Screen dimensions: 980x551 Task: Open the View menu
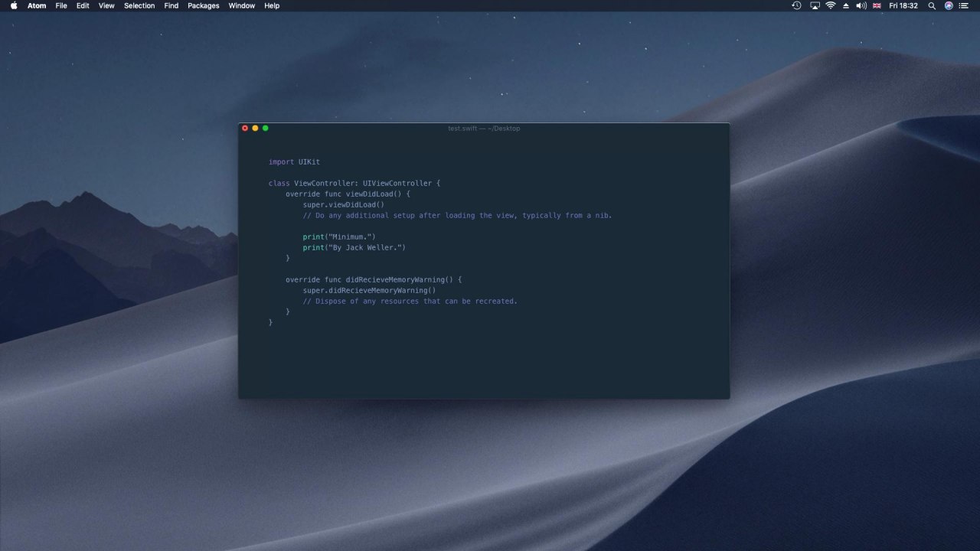coord(106,5)
